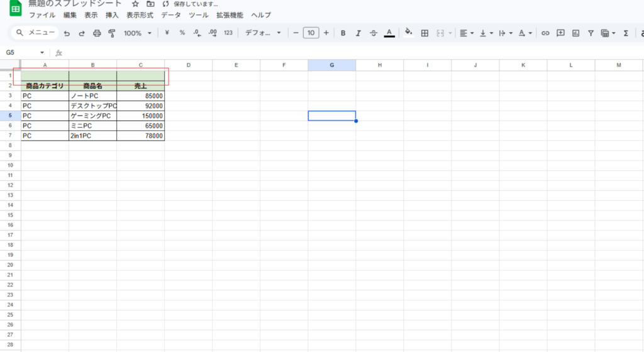Insert a link using the link icon
644x352 pixels.
545,33
